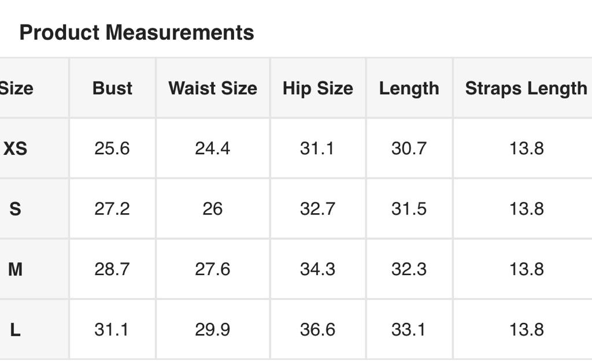592x364 pixels.
Task: Select S hip size value 32.7
Action: (x=317, y=209)
